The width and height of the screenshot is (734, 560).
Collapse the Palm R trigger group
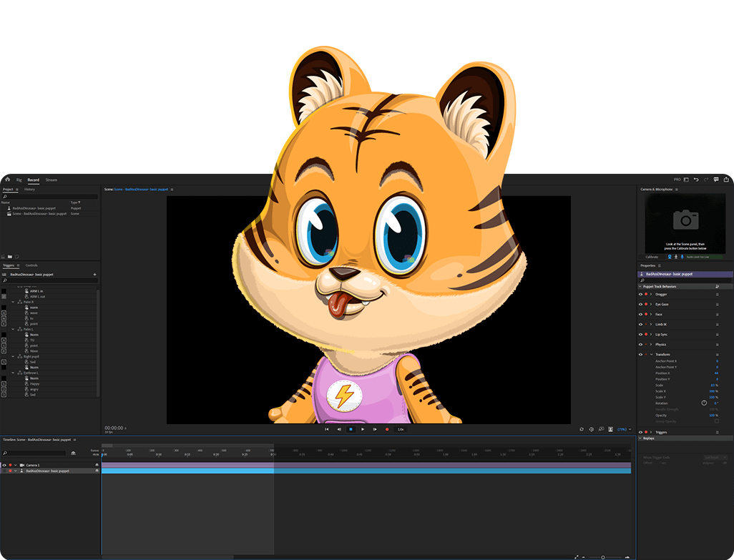click(13, 302)
